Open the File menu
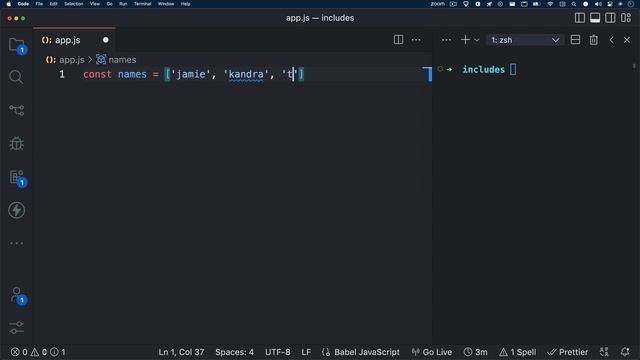 click(39, 4)
